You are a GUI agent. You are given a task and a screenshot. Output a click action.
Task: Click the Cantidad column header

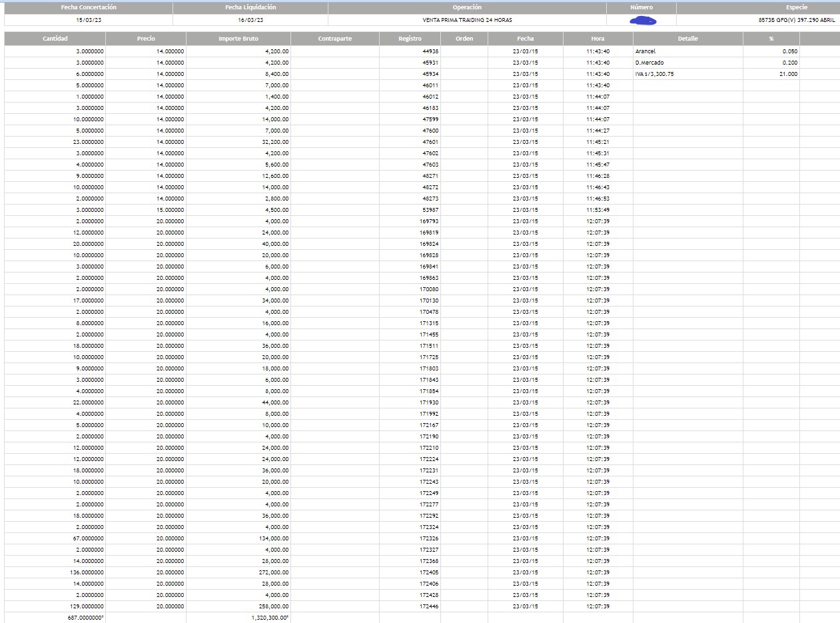(x=55, y=39)
